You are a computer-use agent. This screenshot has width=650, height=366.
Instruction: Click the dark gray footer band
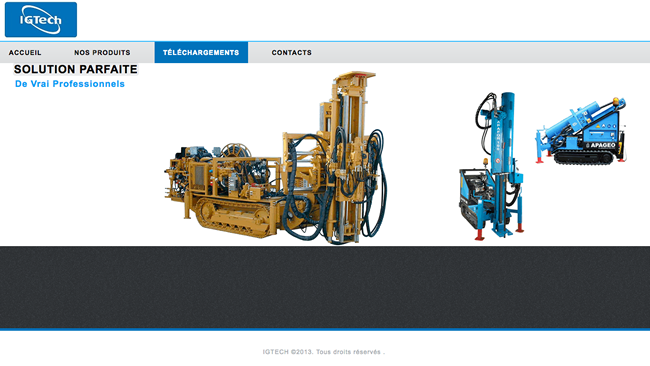point(325,287)
